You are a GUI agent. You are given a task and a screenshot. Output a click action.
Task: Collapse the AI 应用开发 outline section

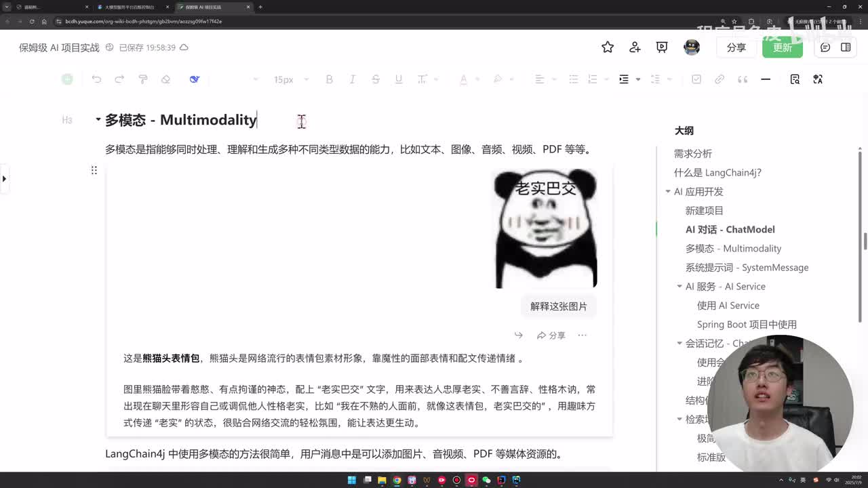coord(668,192)
